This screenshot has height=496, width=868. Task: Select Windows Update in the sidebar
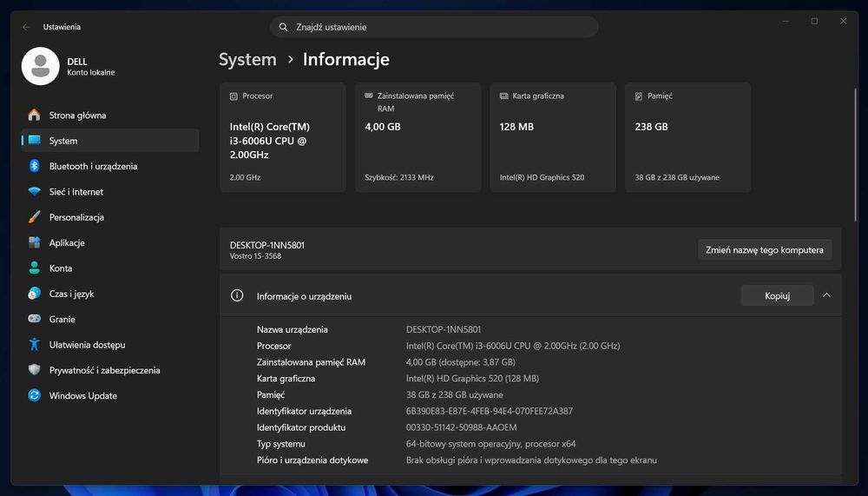tap(110, 395)
